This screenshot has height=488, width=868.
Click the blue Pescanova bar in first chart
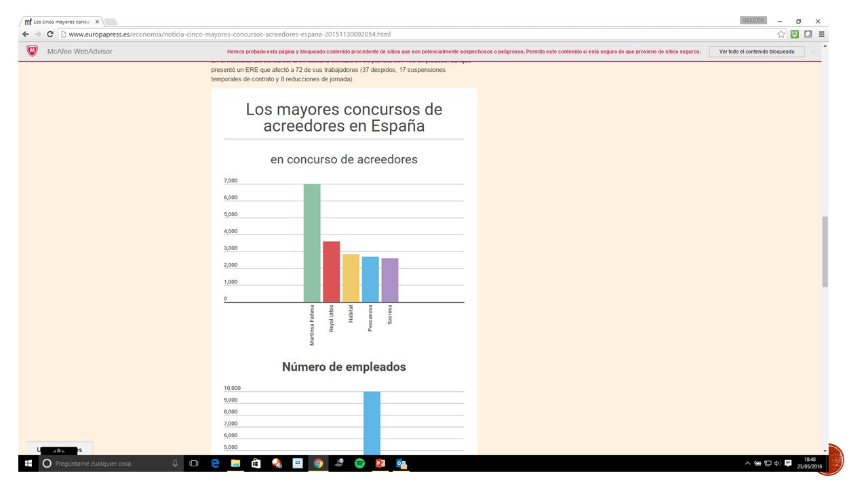pos(370,279)
